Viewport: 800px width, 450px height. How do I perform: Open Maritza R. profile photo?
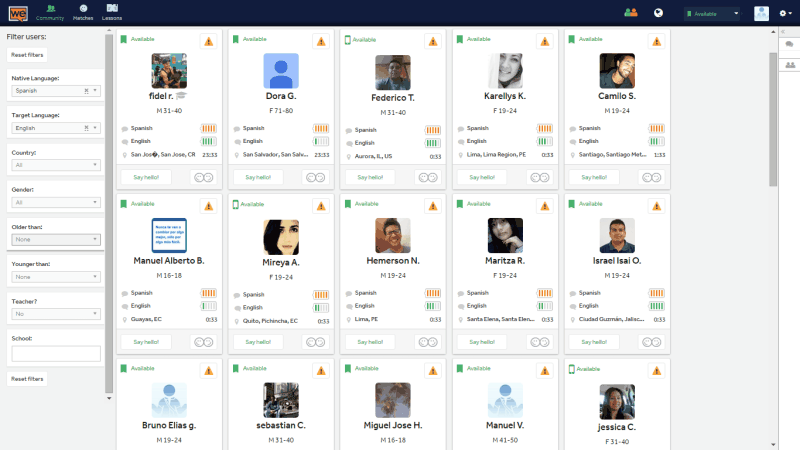[505, 236]
